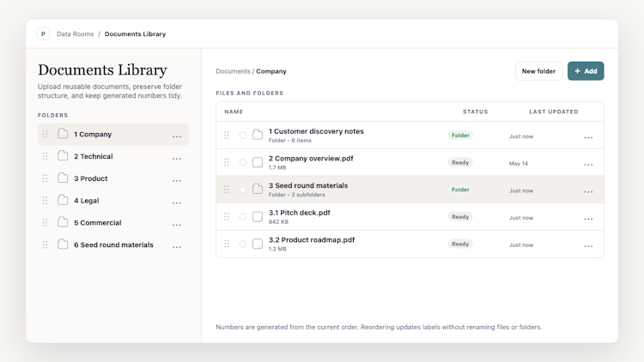Open more options for 3 Product folder
The width and height of the screenshot is (644, 362).
coord(177,181)
